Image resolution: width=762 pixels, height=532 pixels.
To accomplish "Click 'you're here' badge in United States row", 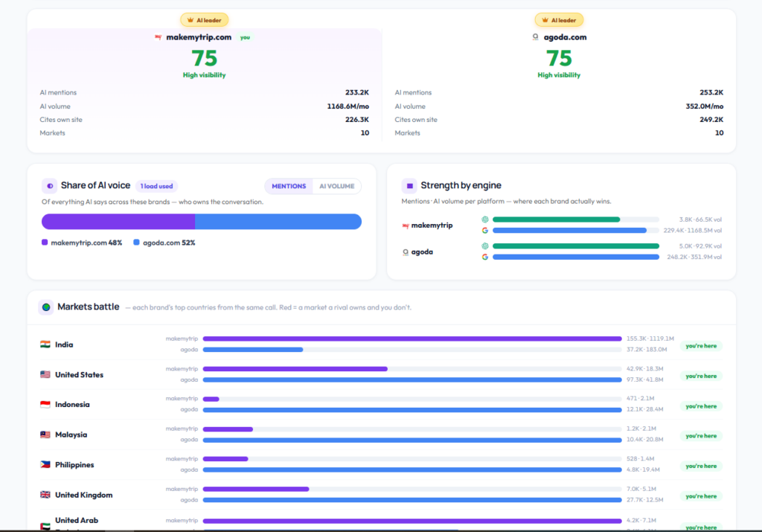I will 701,376.
